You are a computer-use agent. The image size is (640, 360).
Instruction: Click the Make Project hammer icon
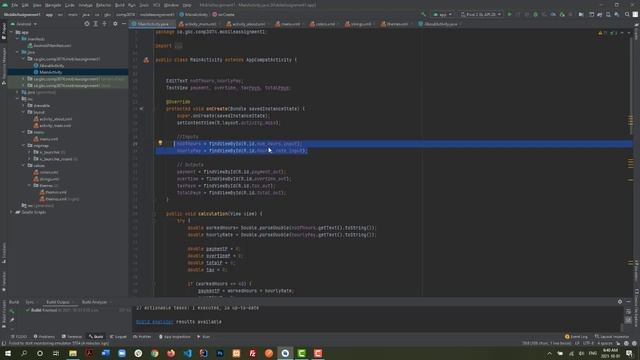423,14
